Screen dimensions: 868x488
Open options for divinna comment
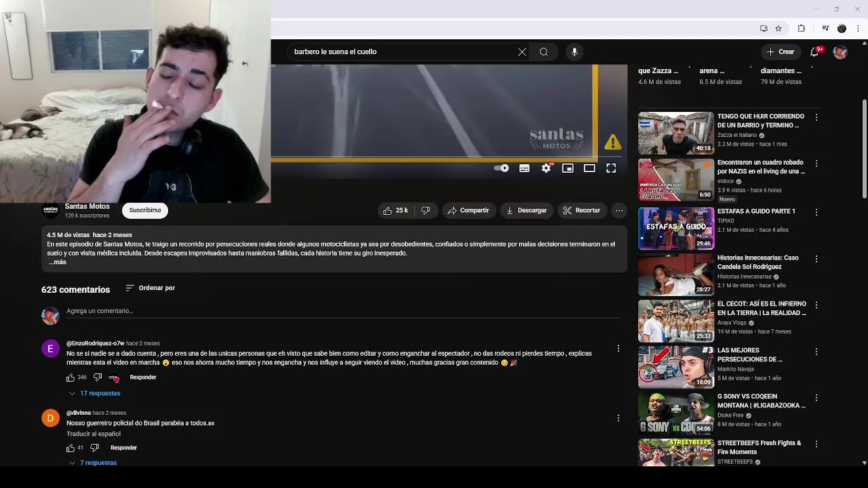618,418
